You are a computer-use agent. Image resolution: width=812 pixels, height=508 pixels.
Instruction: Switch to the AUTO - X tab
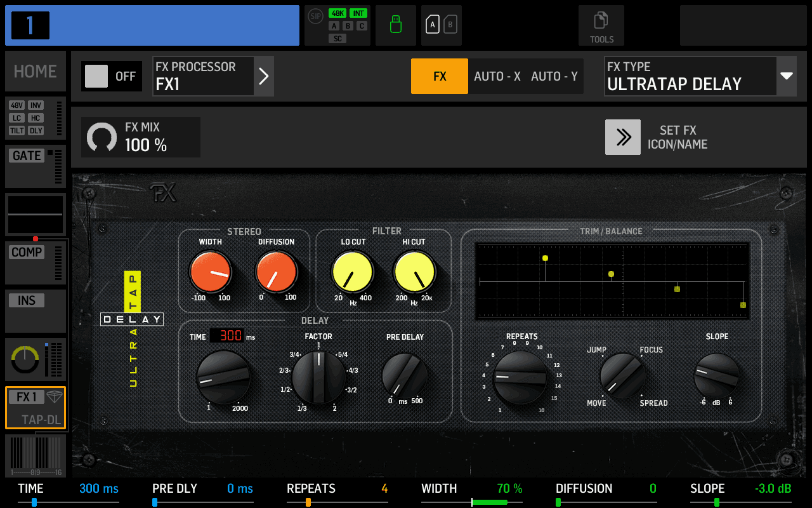pos(497,76)
